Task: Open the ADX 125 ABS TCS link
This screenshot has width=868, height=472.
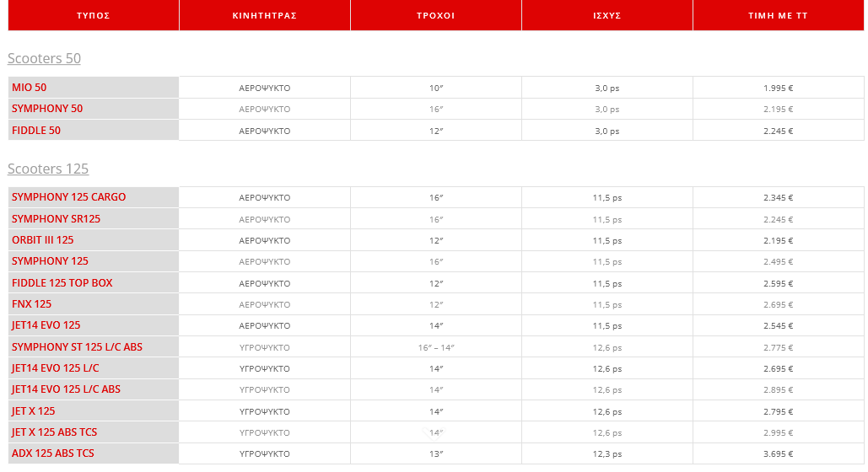Action: pyautogui.click(x=53, y=453)
